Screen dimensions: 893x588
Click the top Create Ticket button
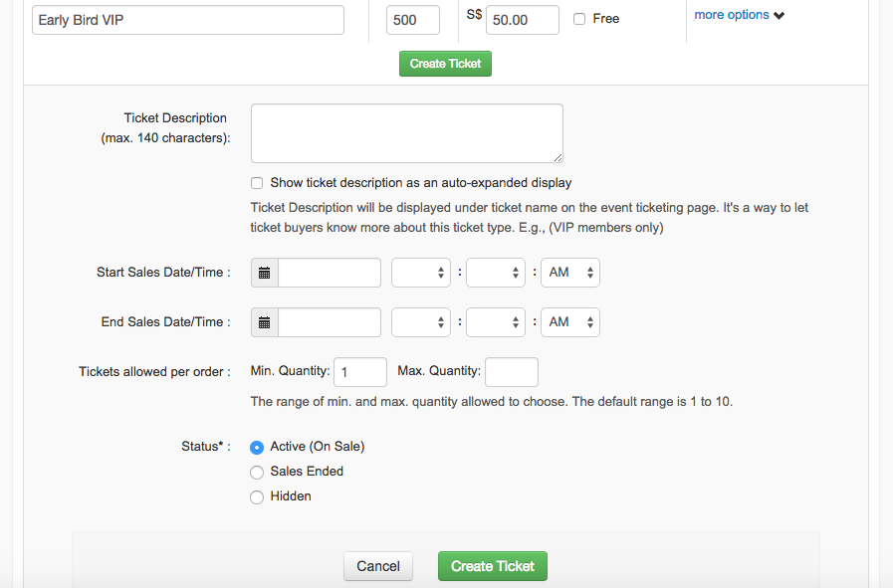coord(445,64)
